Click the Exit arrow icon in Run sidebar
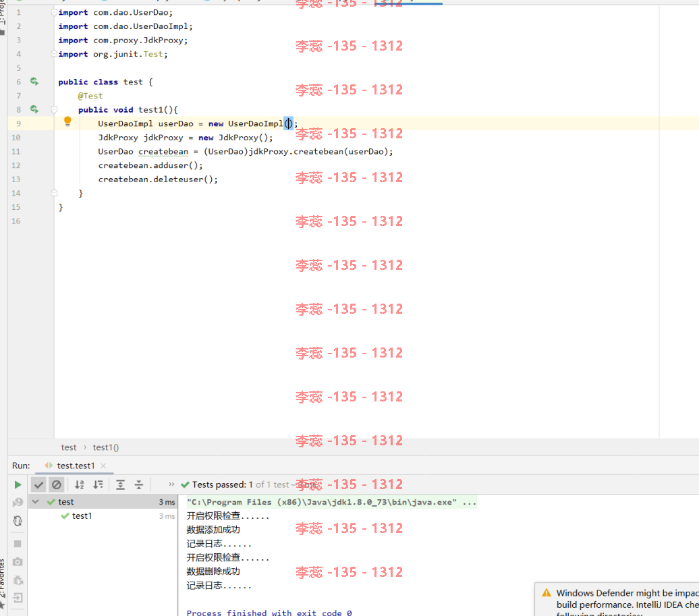 coord(18,598)
